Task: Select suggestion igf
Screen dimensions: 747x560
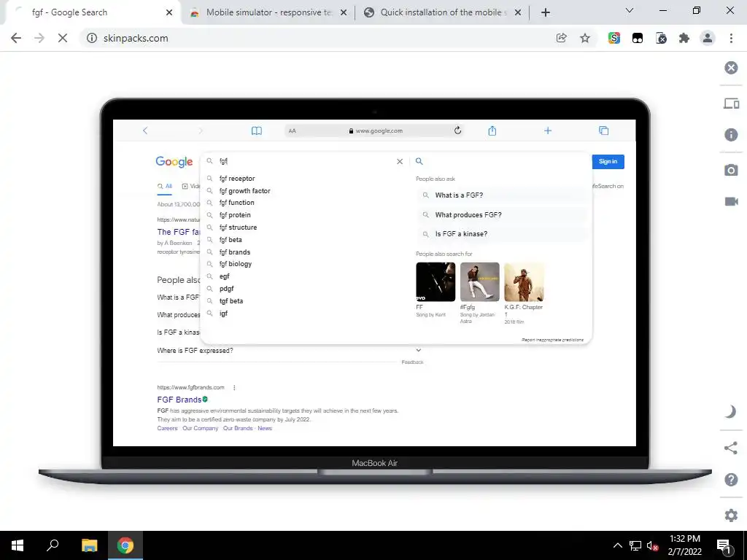Action: tap(223, 314)
